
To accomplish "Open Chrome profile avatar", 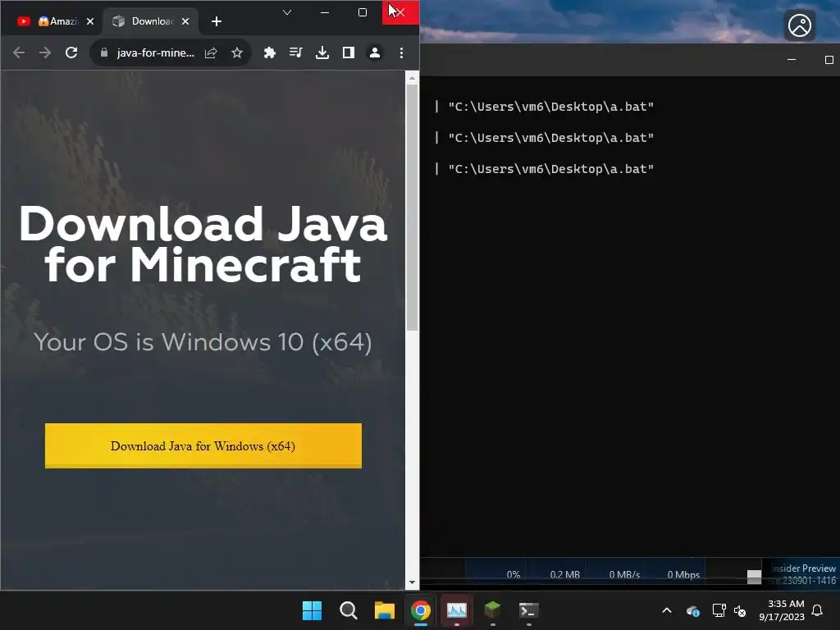I will coord(374,52).
